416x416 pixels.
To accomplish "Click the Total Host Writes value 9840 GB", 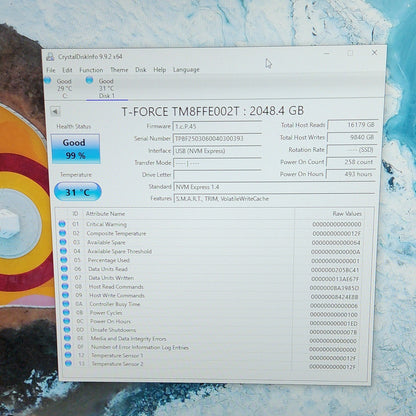I will coord(352,137).
